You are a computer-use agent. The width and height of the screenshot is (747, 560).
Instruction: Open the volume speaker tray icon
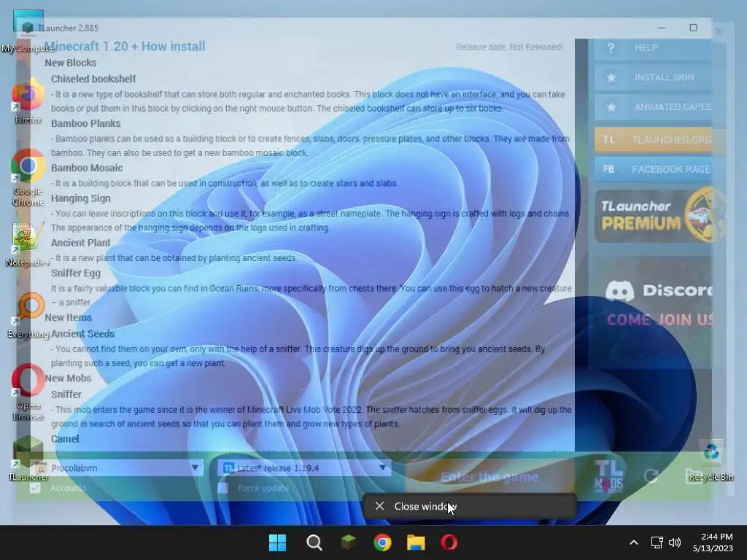(675, 542)
